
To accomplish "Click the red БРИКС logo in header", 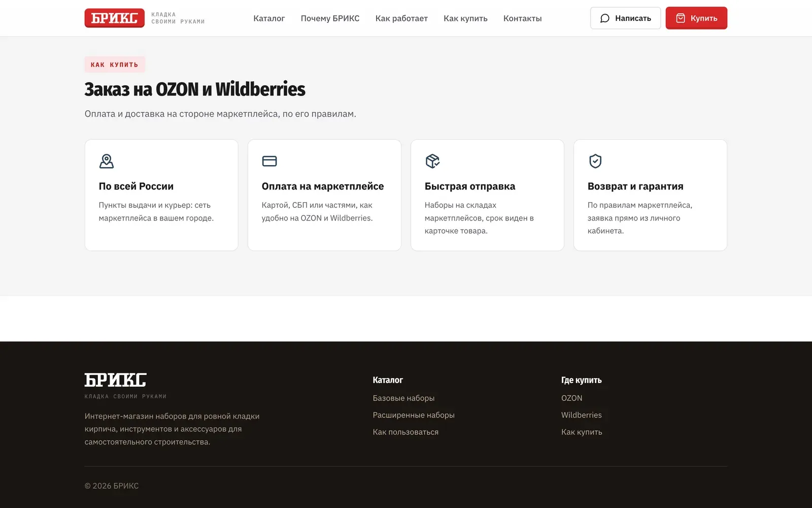I will 114,18.
